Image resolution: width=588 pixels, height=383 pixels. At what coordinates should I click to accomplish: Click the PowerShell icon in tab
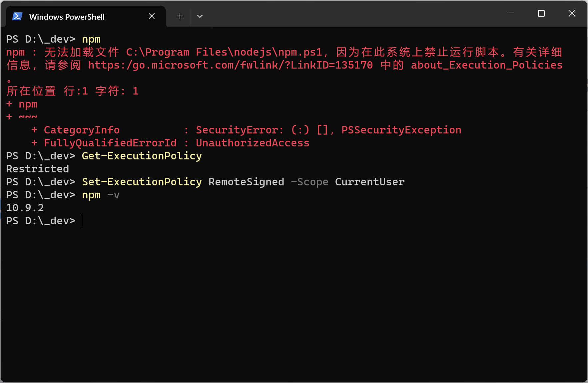click(17, 16)
